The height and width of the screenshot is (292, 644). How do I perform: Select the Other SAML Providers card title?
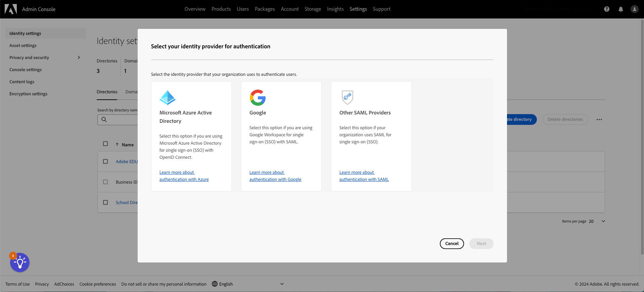[365, 113]
